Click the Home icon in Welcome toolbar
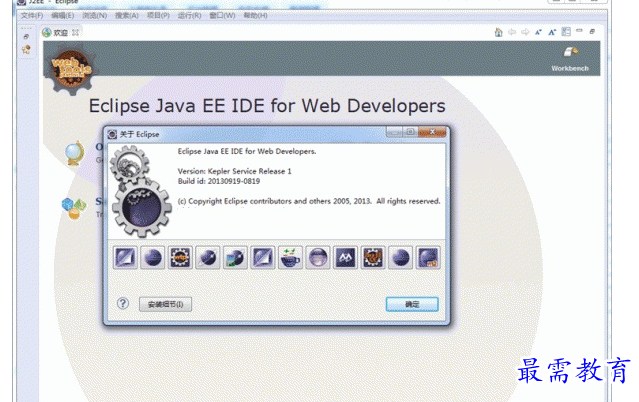The width and height of the screenshot is (639, 402). [498, 32]
